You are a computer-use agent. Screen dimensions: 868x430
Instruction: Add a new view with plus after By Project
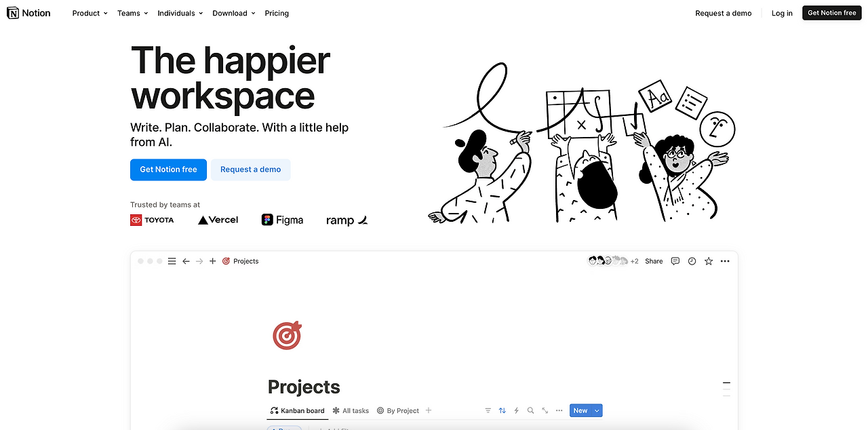(x=429, y=410)
